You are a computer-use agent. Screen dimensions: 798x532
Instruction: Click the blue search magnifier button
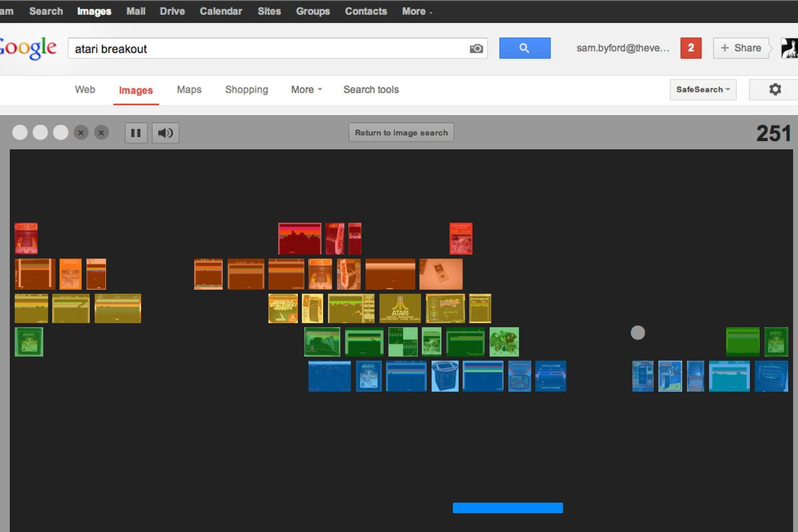(525, 48)
